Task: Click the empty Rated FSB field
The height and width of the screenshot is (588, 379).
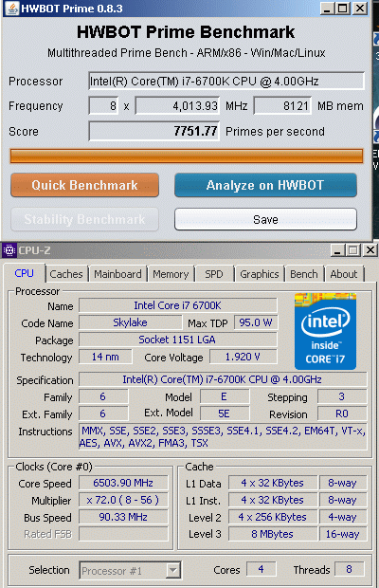Action: pyautogui.click(x=123, y=534)
